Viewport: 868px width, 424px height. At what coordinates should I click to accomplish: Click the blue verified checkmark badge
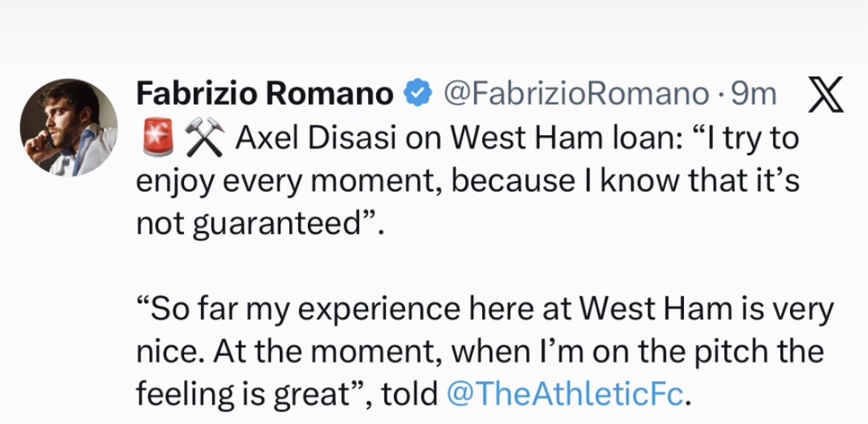coord(418,94)
